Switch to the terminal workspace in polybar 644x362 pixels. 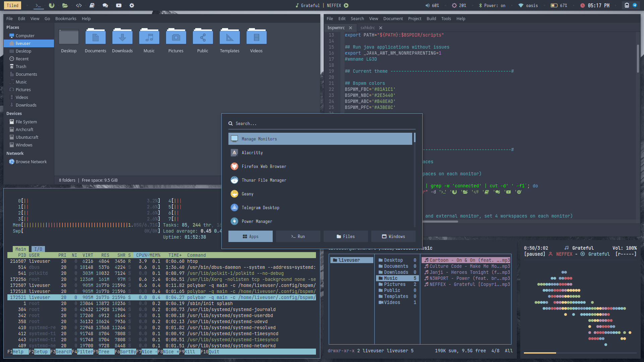point(38,5)
